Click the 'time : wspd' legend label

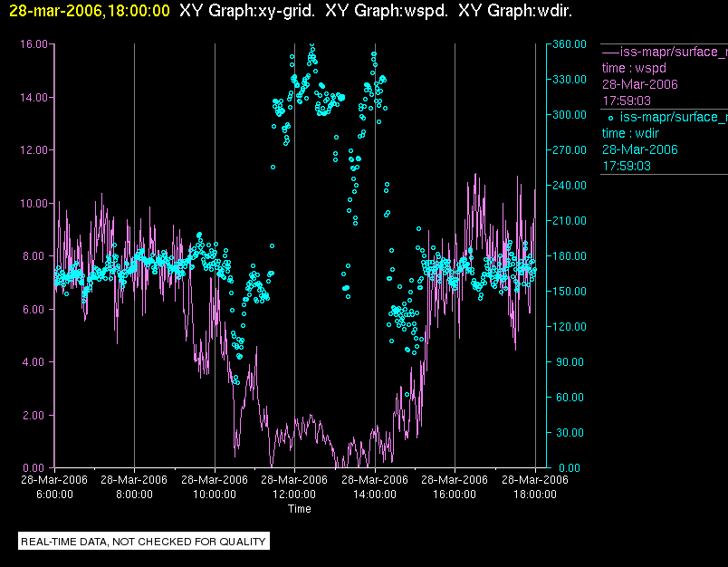[634, 68]
